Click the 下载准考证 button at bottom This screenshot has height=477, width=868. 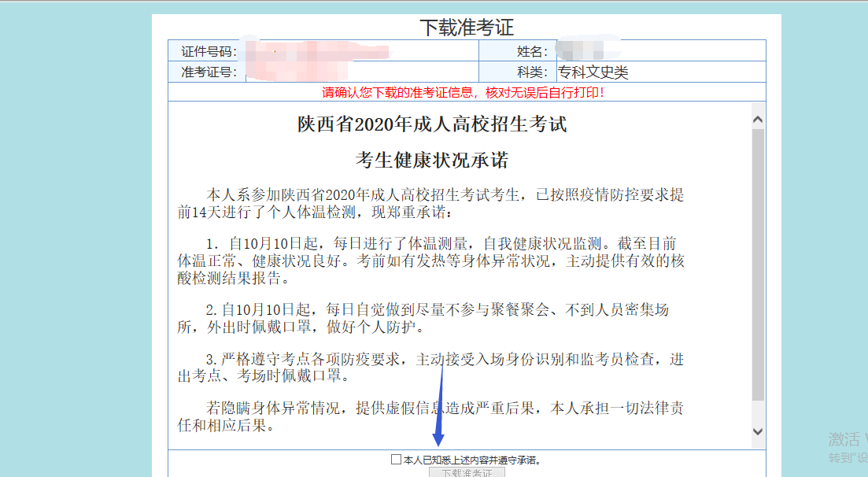click(467, 473)
